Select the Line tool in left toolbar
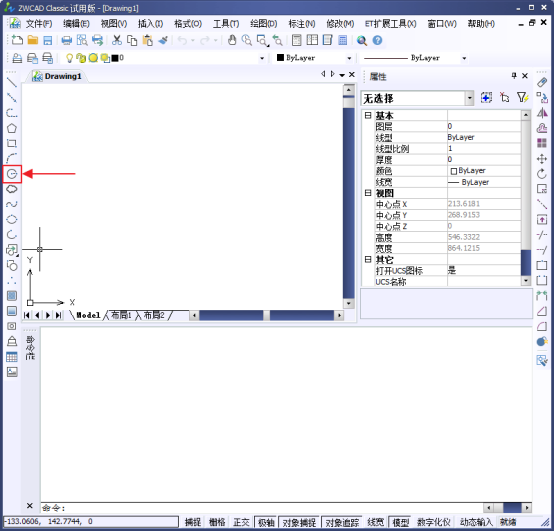 [12, 82]
